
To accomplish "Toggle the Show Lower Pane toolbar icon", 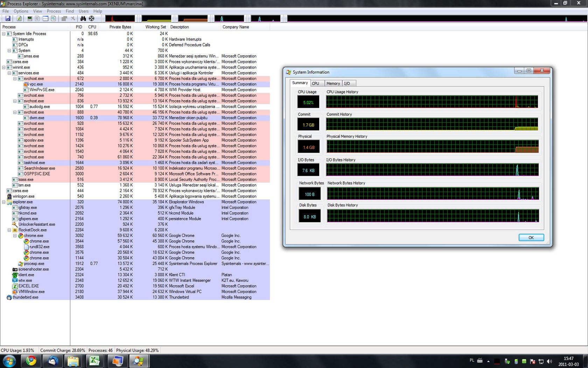I will pos(45,19).
